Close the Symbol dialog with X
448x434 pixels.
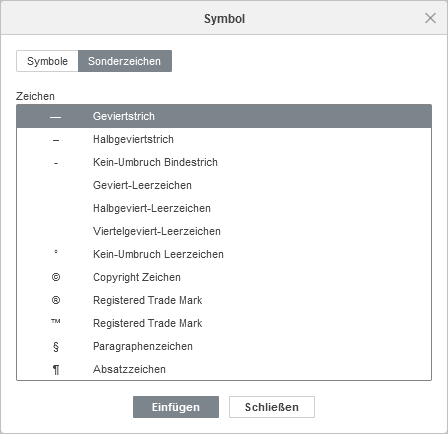430,18
